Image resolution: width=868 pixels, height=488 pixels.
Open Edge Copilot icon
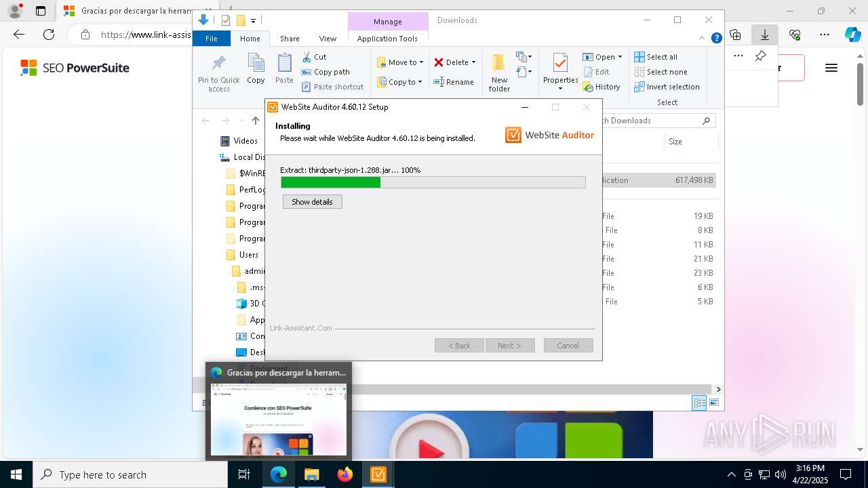tap(852, 35)
